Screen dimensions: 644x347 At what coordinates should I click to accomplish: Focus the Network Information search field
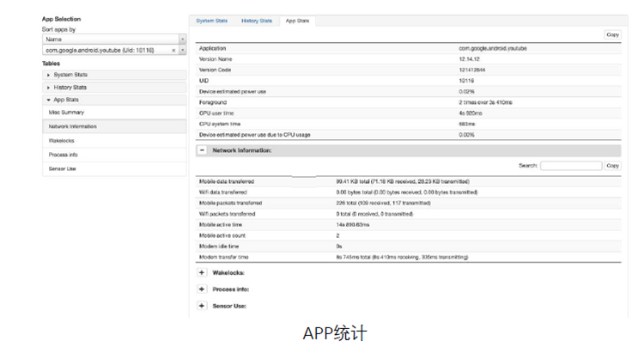[571, 166]
